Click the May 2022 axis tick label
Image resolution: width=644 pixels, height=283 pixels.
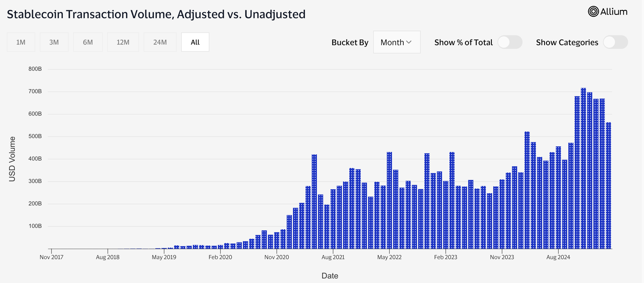tap(389, 257)
